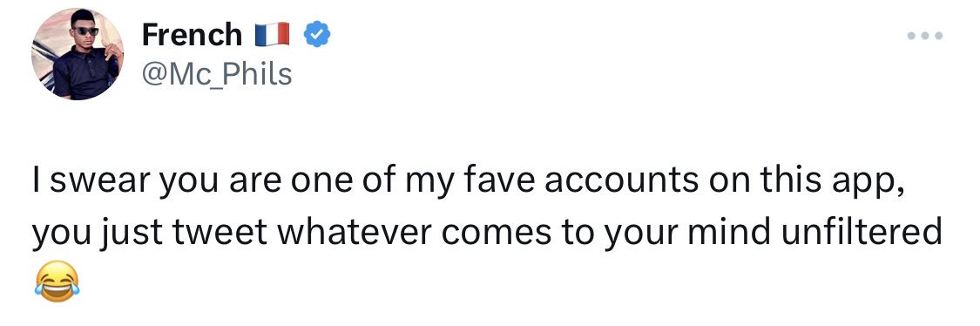Visit the @Mc_Phils handle

(217, 74)
